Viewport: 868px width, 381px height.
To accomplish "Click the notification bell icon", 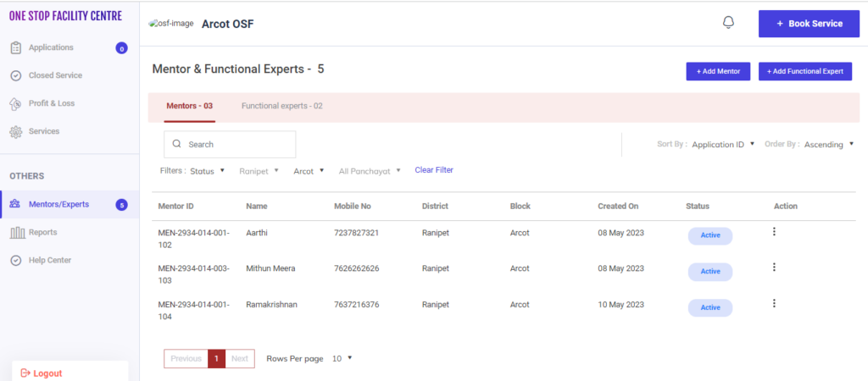I will click(727, 23).
